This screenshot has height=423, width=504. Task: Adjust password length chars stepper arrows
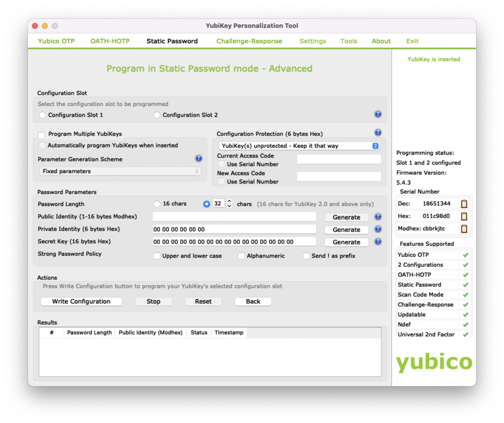pos(229,203)
